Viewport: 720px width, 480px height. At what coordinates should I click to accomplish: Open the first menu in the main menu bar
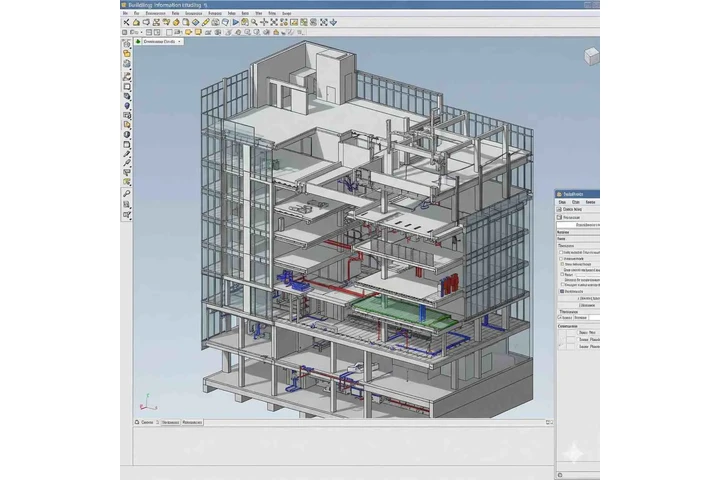125,13
